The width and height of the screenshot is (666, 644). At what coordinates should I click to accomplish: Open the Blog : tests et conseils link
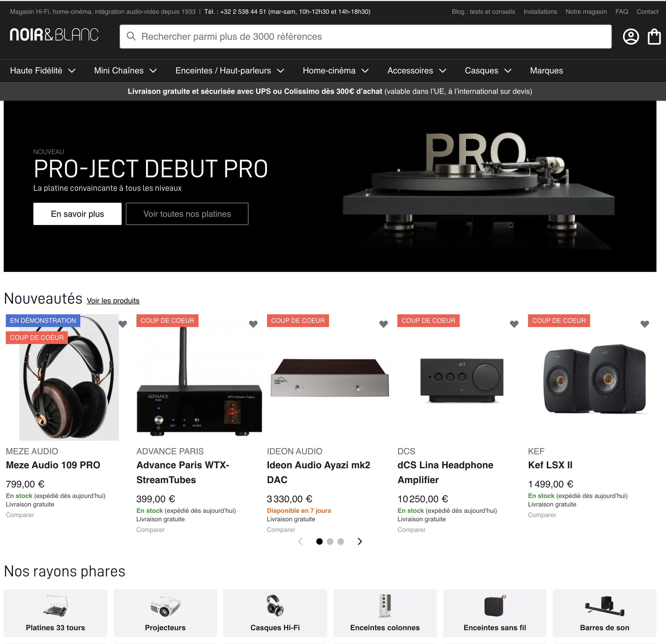click(x=483, y=12)
